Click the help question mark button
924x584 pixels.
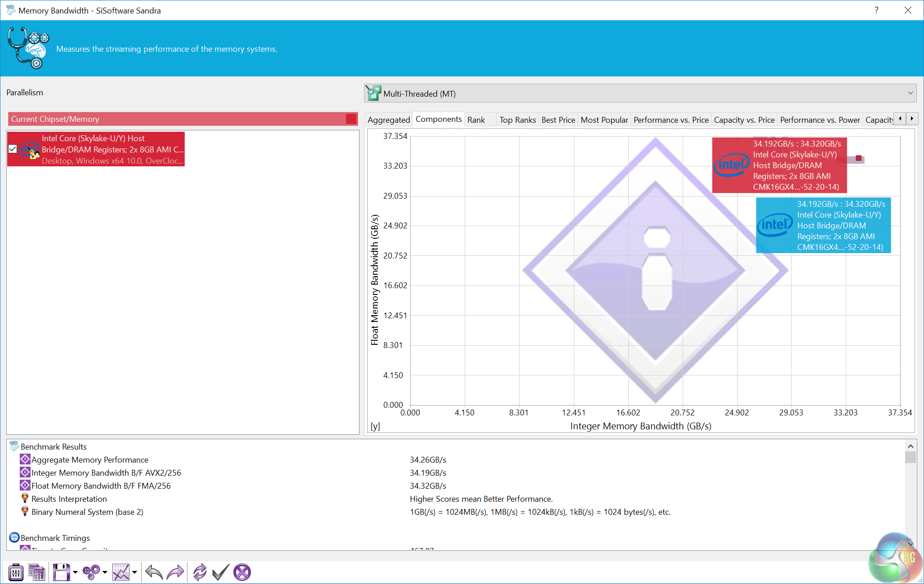click(x=876, y=10)
